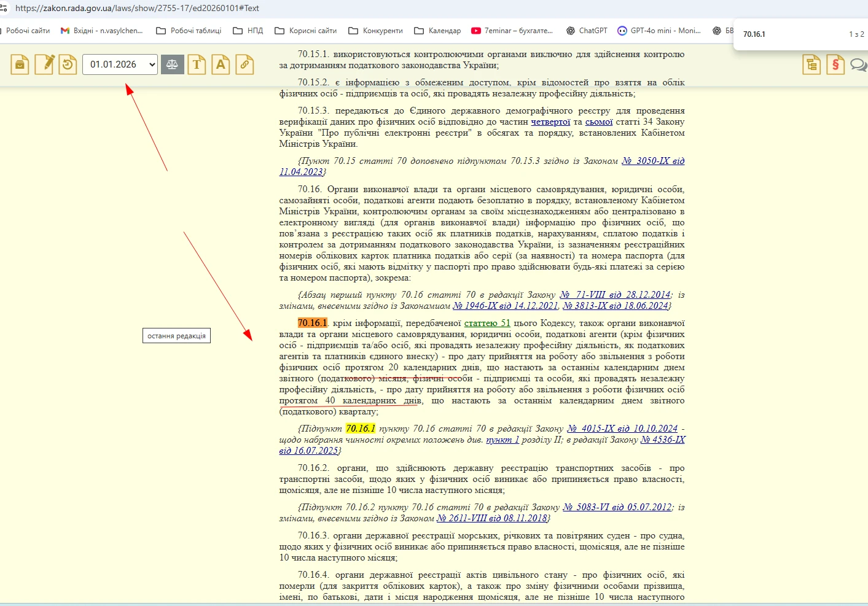The height and width of the screenshot is (606, 868).
Task: Click the '№ 5083-VI від 05.07.2012' law link
Action: (617, 507)
